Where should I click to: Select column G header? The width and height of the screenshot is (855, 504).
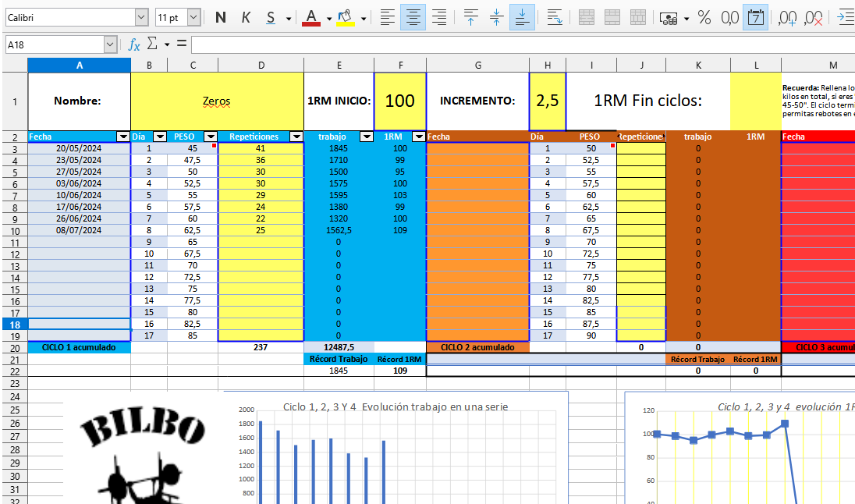point(477,65)
